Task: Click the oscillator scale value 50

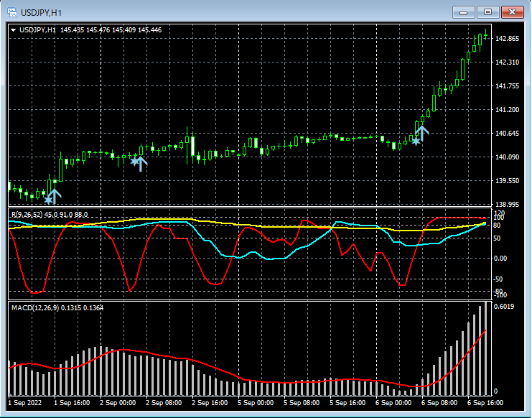Action: (x=497, y=238)
